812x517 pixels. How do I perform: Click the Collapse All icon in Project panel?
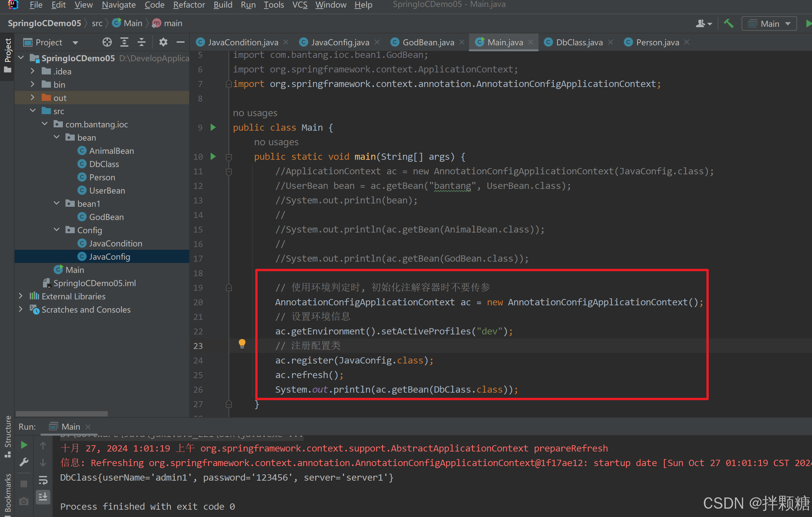tap(142, 42)
